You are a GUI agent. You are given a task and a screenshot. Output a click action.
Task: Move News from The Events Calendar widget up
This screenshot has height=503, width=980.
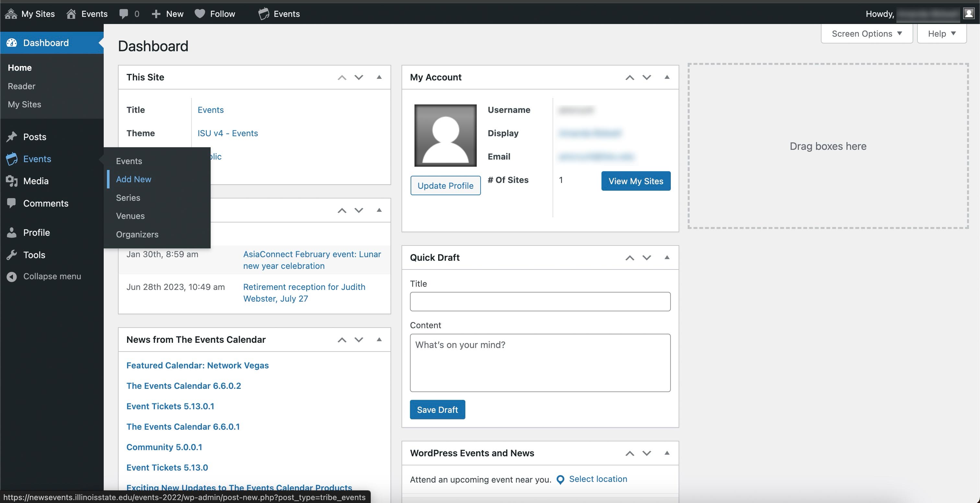click(x=342, y=340)
